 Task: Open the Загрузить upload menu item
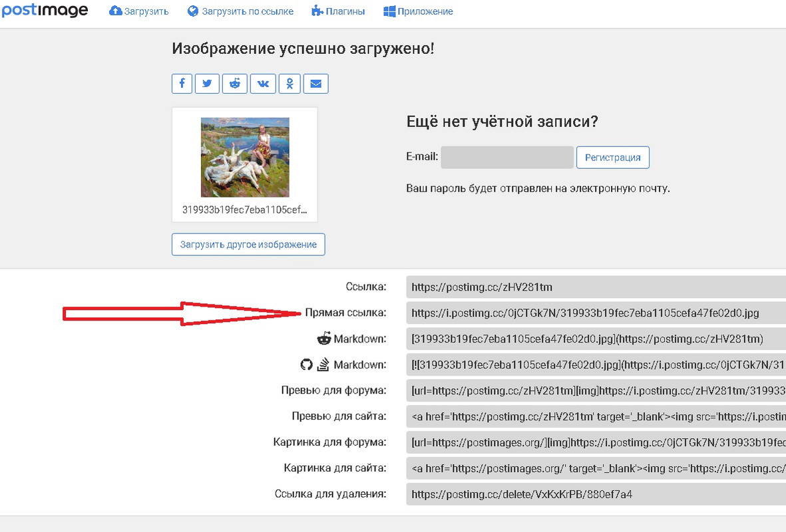pos(139,11)
